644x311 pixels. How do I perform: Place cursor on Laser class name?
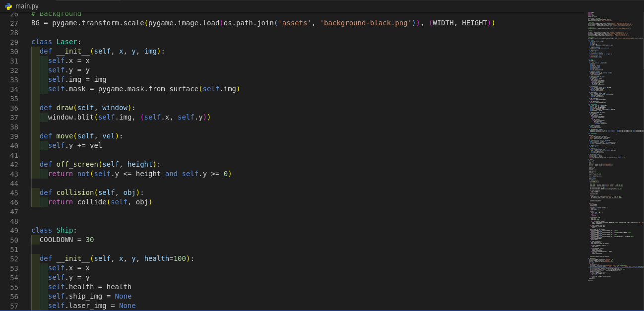(x=66, y=42)
